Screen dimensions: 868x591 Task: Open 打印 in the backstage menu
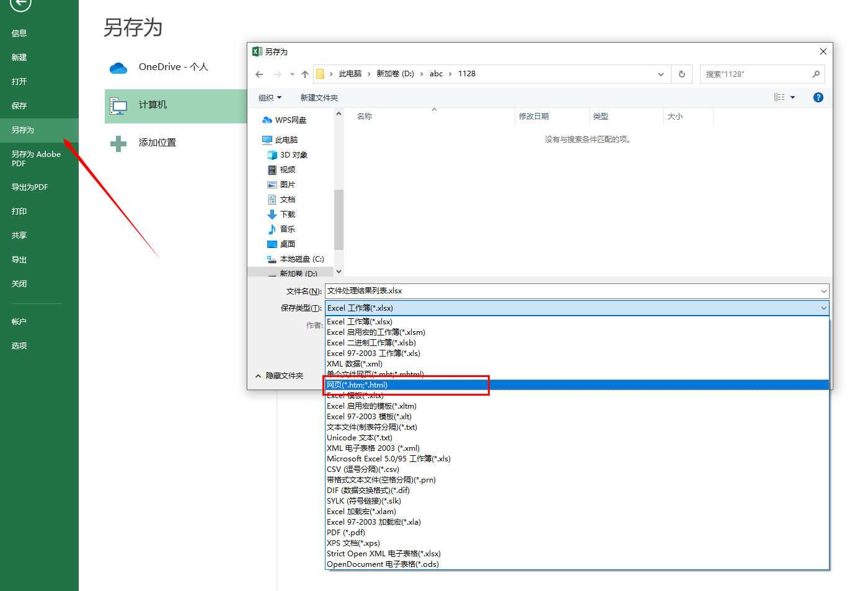[x=19, y=211]
